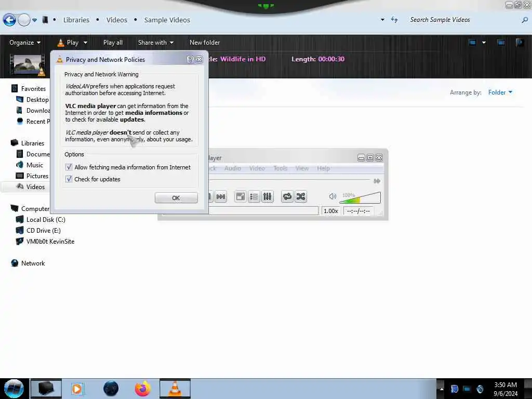Image resolution: width=532 pixels, height=399 pixels.
Task: Toggle shuffle random playback in VLC
Action: click(301, 196)
